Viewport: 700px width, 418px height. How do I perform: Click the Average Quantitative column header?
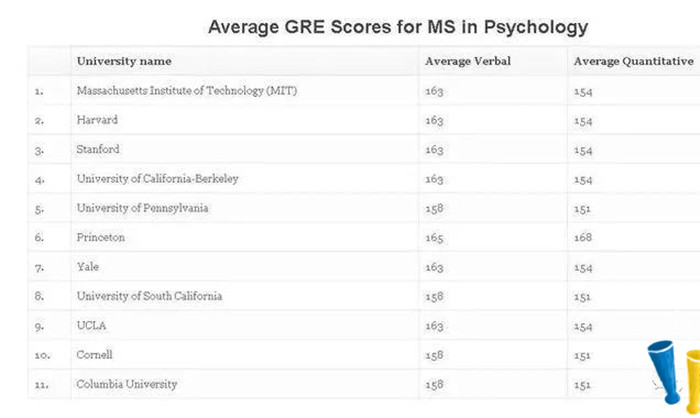[x=633, y=61]
